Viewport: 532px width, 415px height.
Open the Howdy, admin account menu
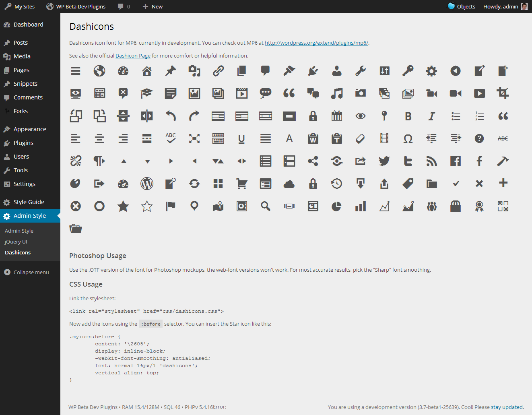[x=505, y=6]
